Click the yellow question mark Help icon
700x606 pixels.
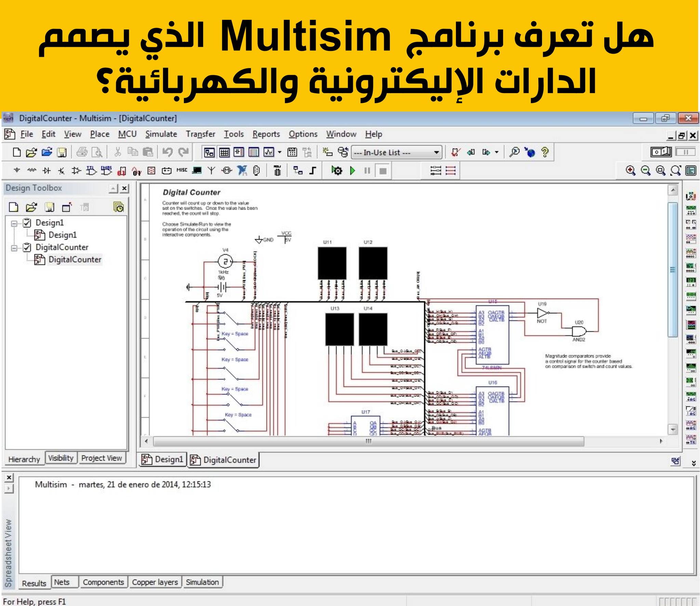pos(545,152)
